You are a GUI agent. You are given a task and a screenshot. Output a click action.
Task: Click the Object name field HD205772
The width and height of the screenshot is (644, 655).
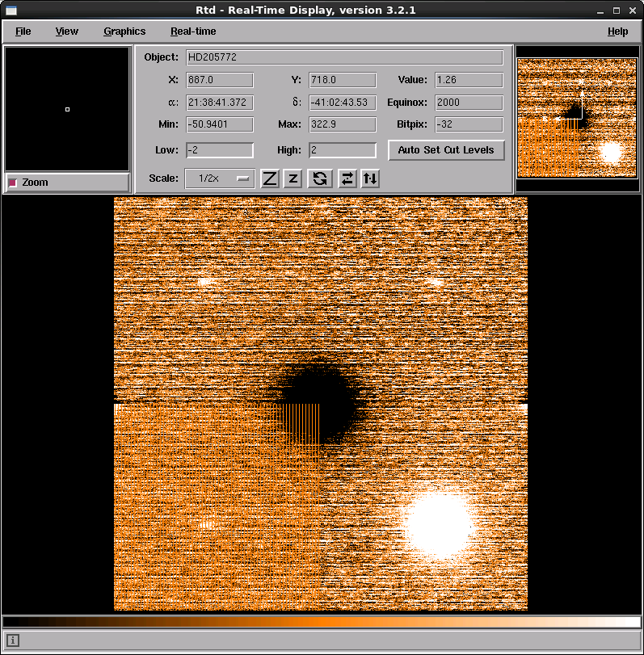(x=344, y=58)
